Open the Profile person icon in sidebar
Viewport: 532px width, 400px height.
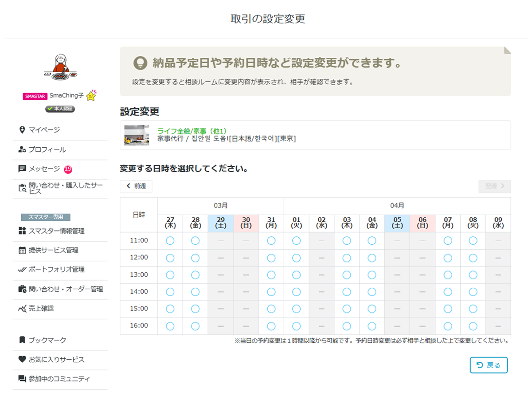click(22, 149)
